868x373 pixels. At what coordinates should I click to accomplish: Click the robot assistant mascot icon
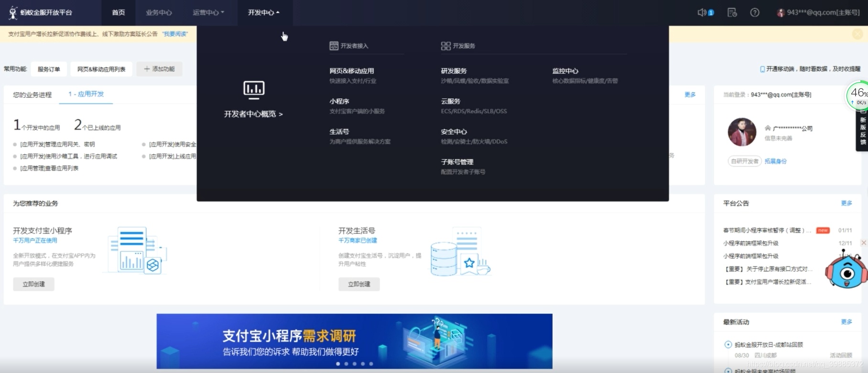[846, 270]
